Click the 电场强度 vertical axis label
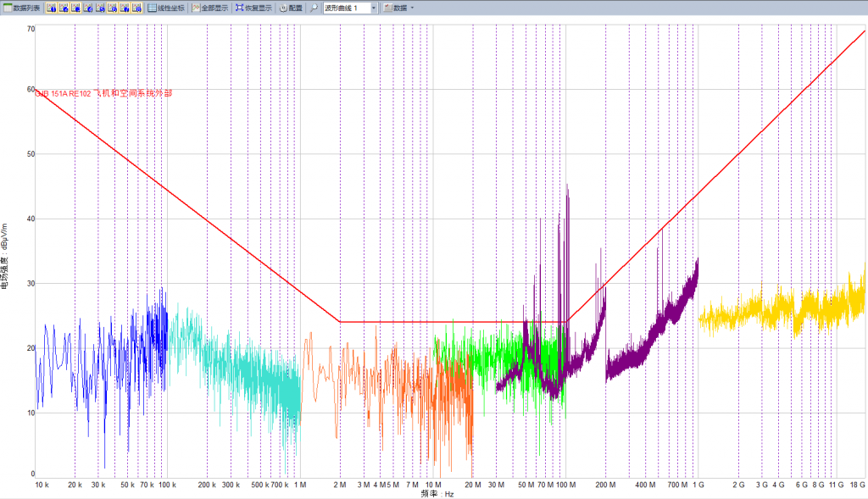 point(5,247)
